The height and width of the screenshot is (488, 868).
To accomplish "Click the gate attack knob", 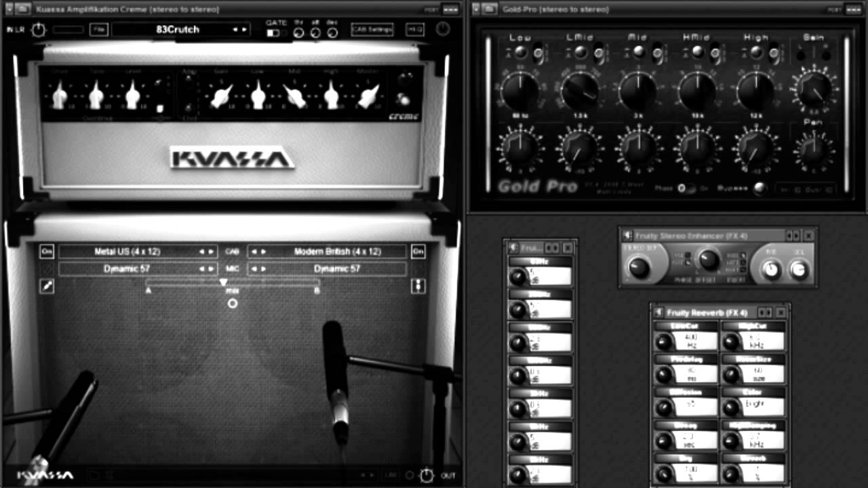I will (315, 32).
